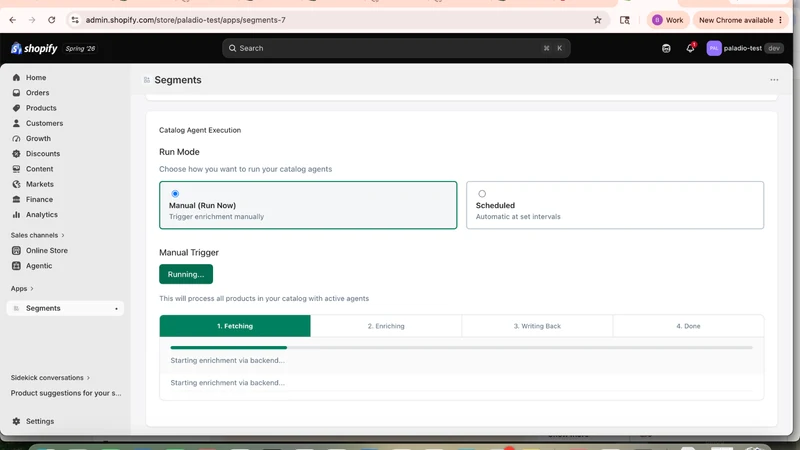Open the Segments app in sidebar
This screenshot has width=800, height=450.
tap(65, 308)
